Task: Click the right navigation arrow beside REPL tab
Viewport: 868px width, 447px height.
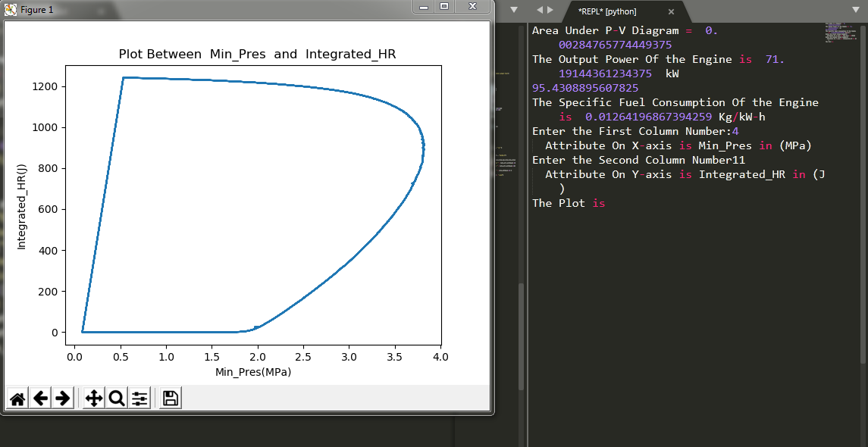Action: click(553, 10)
